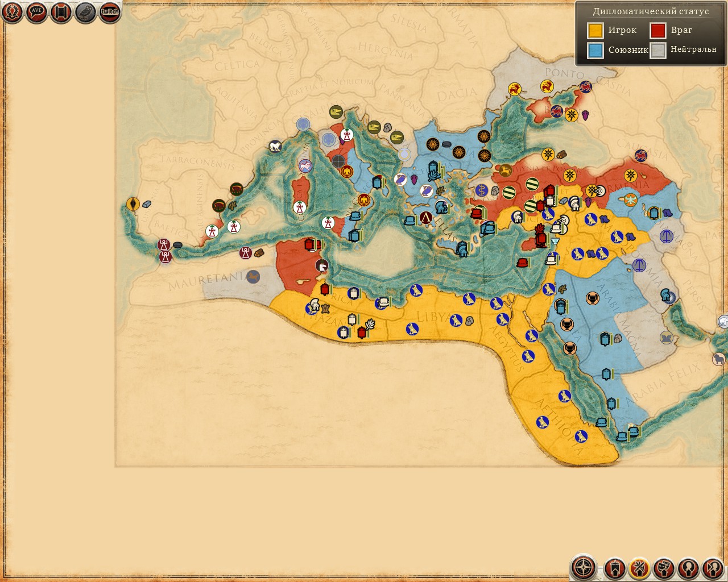Select the white laurel branch near Nasamones
Screen dimensions: 728x582
pos(370,326)
